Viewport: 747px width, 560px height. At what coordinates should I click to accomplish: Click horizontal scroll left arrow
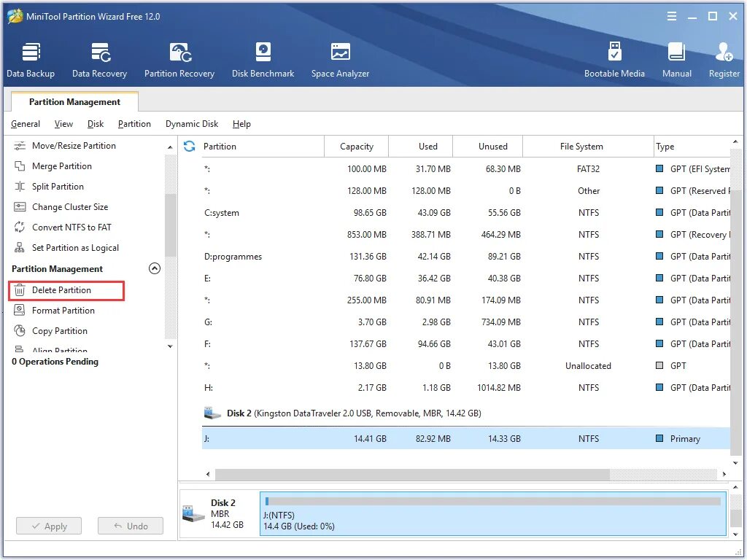tap(208, 474)
